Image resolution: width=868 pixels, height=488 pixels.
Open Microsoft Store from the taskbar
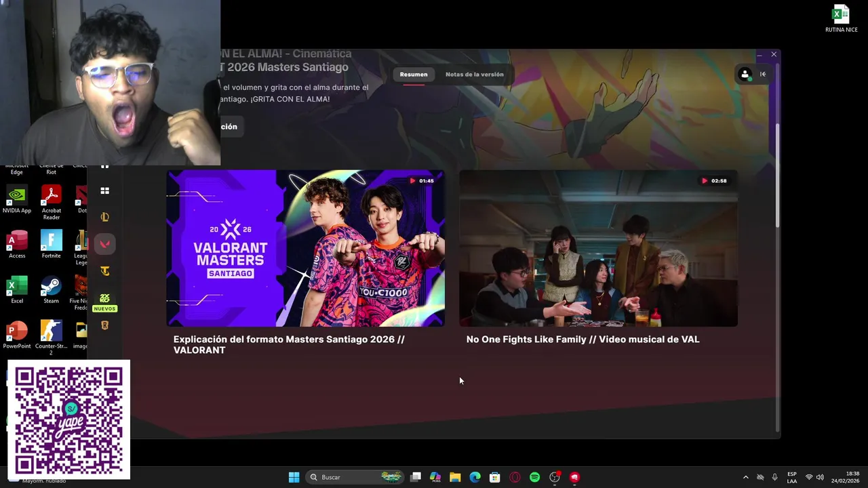(x=495, y=477)
